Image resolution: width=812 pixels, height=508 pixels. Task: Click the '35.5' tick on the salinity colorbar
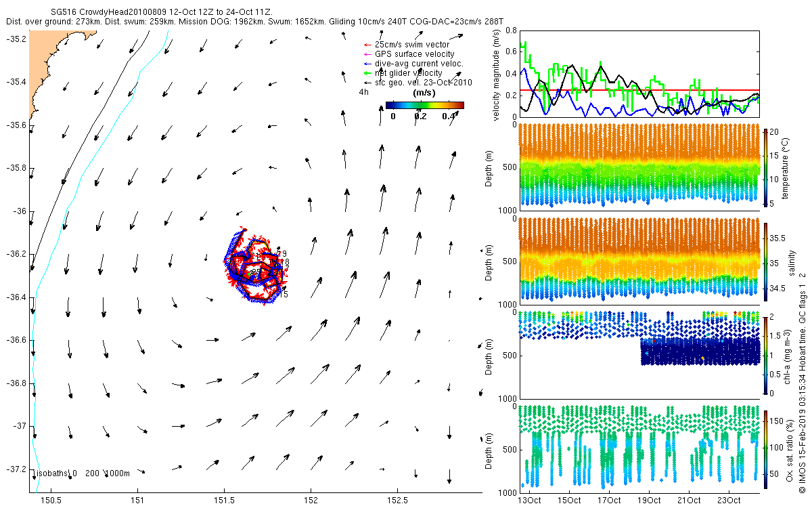pos(778,238)
